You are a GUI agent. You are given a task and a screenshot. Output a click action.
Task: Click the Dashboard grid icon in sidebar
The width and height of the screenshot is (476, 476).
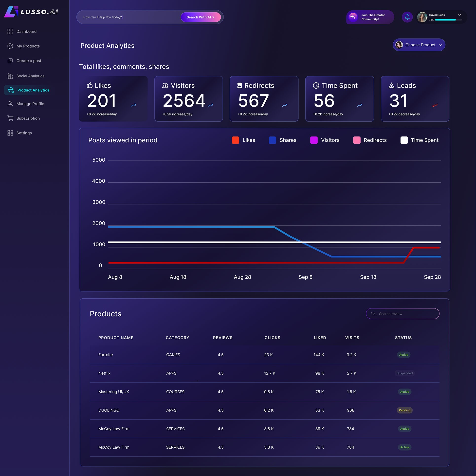[x=10, y=32]
